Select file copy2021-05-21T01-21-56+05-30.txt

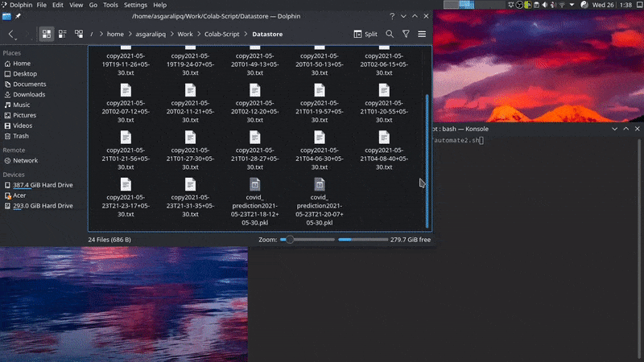pyautogui.click(x=126, y=150)
